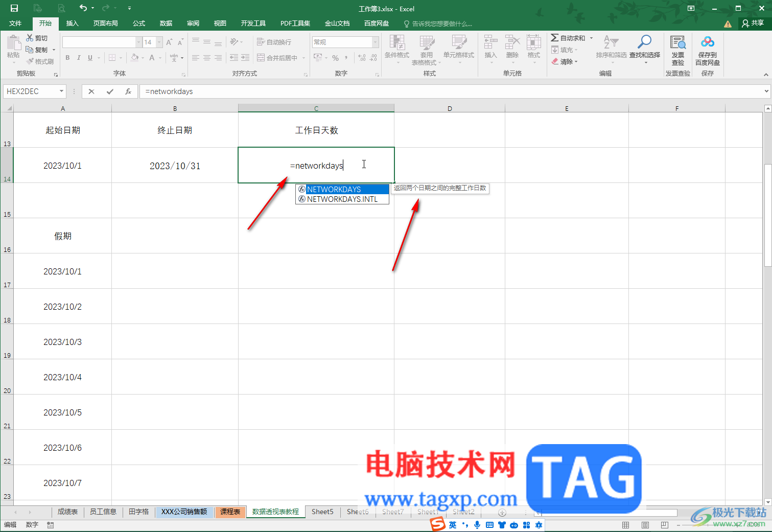Switch to the Page Layout (页面布局) tab

106,24
